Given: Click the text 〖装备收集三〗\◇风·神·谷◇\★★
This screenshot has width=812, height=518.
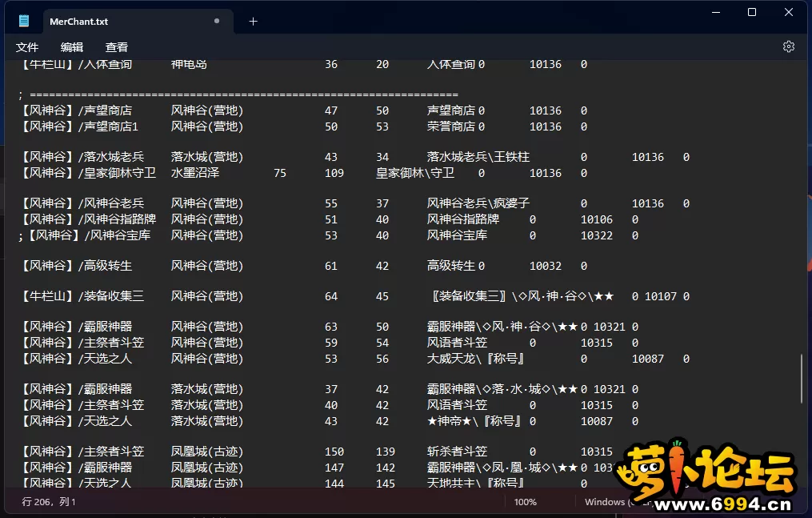Looking at the screenshot, I should click(522, 296).
